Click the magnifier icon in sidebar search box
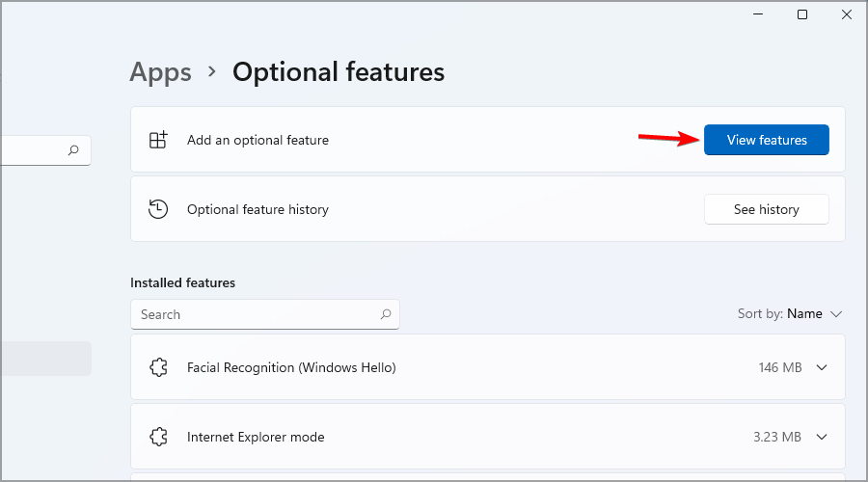This screenshot has width=868, height=482. [x=73, y=150]
